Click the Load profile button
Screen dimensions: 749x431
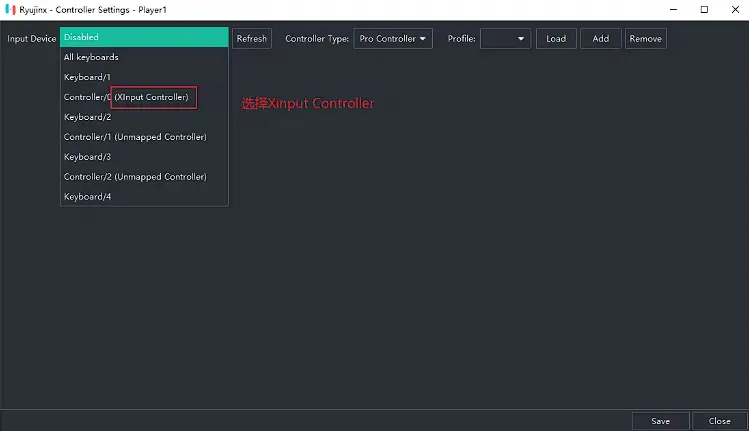click(x=556, y=39)
